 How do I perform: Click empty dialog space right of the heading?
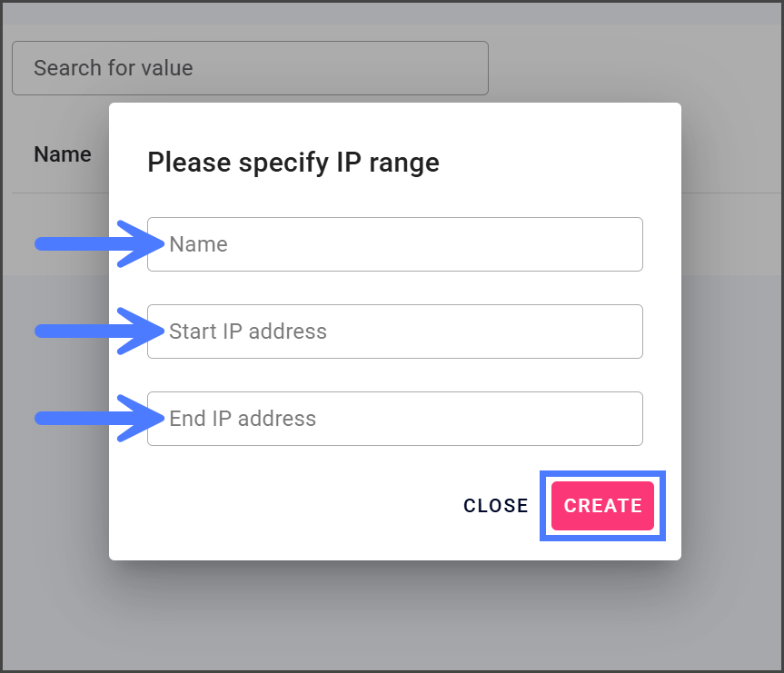[x=563, y=163]
